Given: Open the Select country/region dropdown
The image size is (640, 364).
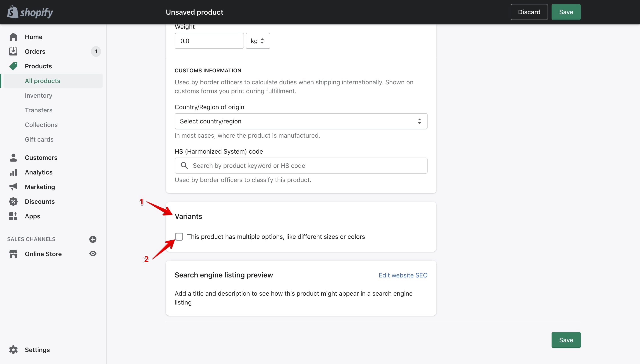Looking at the screenshot, I should pyautogui.click(x=301, y=121).
